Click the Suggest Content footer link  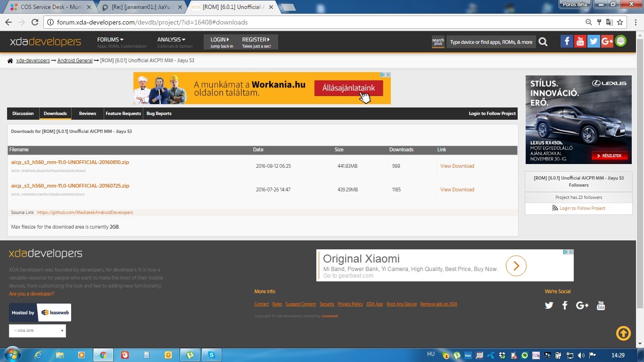pyautogui.click(x=301, y=304)
